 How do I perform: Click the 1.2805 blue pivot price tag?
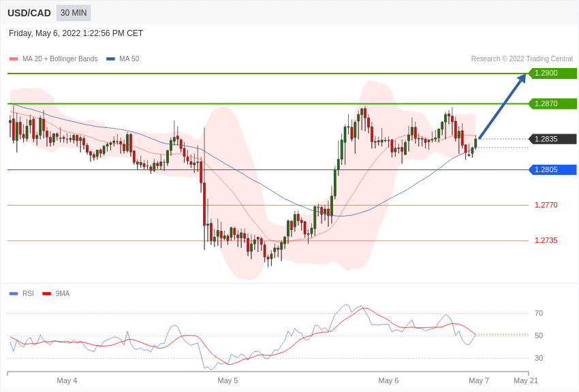point(553,169)
